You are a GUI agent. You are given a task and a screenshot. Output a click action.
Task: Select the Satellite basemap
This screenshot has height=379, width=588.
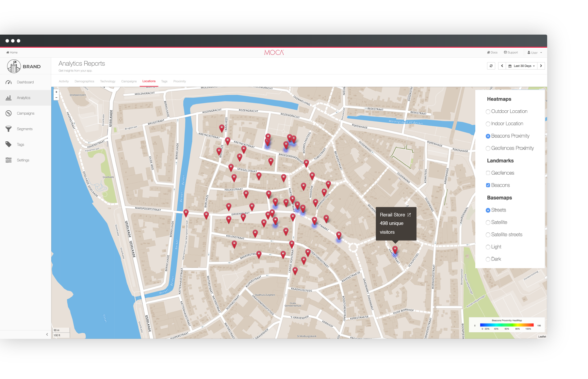(488, 223)
